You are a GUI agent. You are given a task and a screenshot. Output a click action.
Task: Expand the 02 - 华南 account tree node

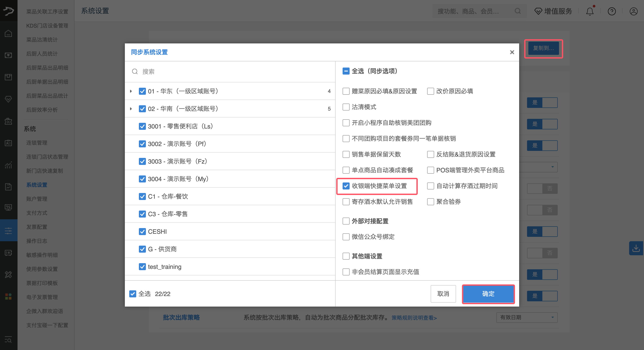click(131, 109)
